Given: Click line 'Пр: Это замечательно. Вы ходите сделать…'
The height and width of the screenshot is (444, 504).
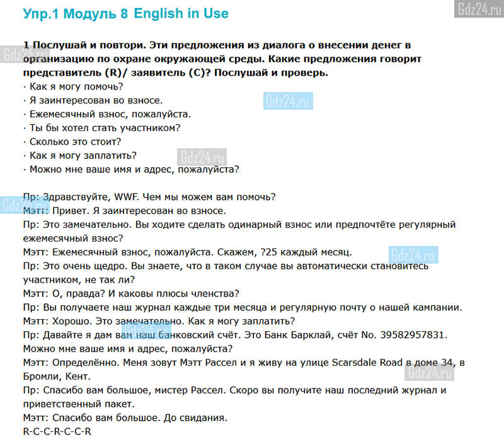Looking at the screenshot, I should (x=239, y=225).
